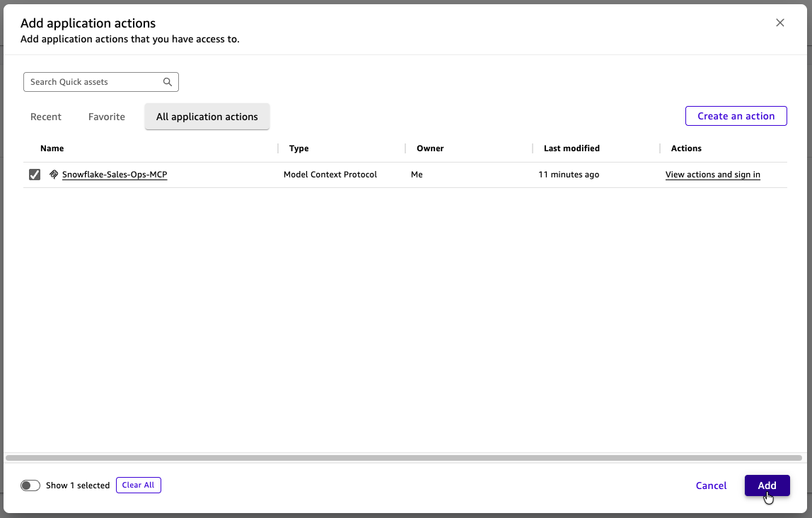Click the Owner column header
This screenshot has height=518, width=812.
pyautogui.click(x=430, y=148)
